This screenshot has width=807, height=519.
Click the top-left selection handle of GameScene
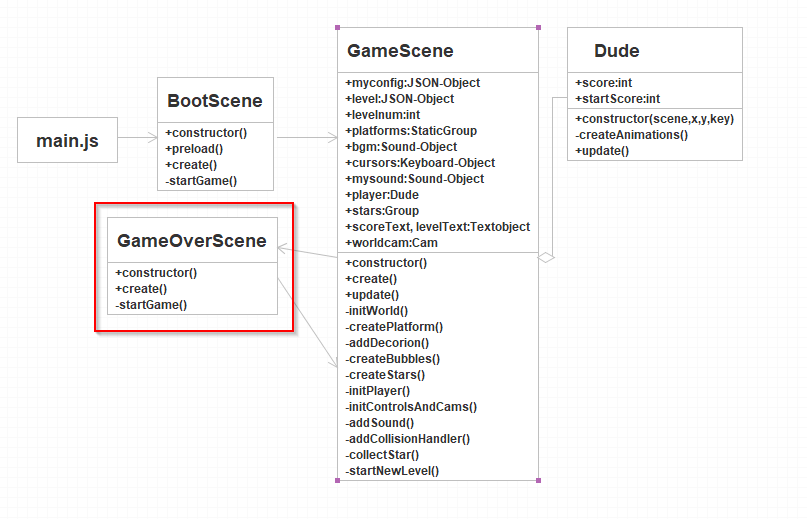point(338,27)
